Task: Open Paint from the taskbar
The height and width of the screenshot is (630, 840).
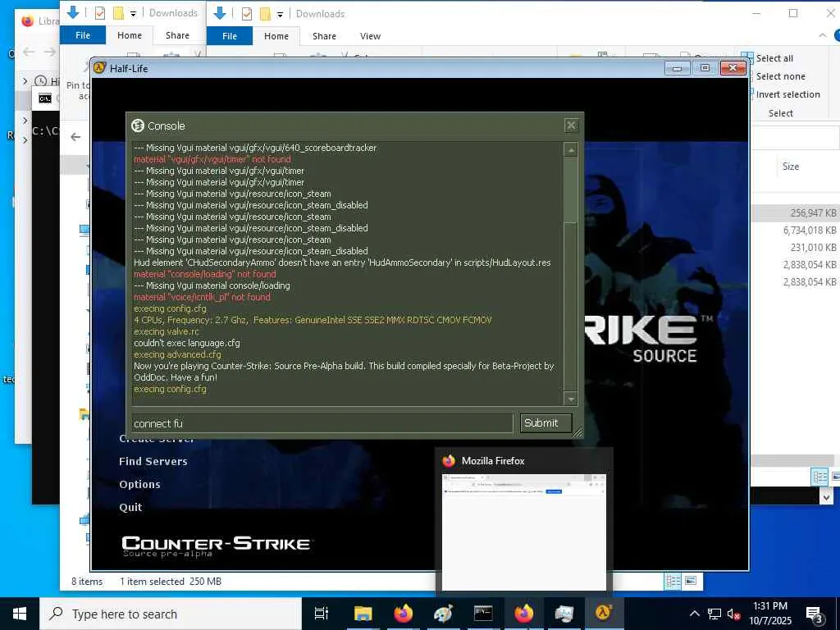Action: (x=444, y=614)
